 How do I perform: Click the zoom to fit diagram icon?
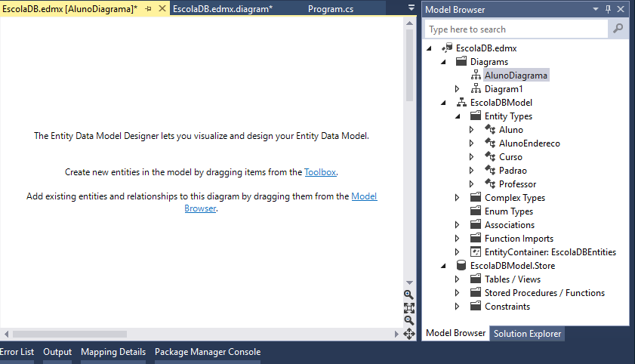pyautogui.click(x=409, y=308)
